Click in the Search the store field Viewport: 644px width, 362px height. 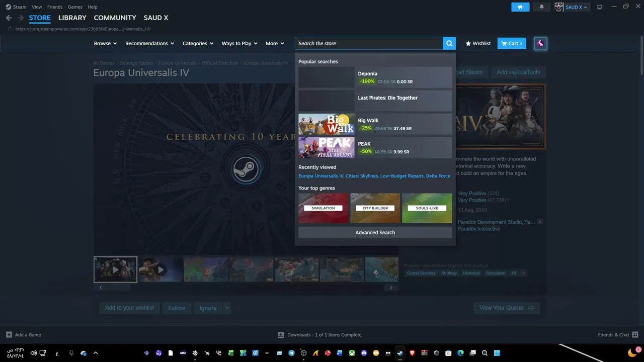(369, 43)
